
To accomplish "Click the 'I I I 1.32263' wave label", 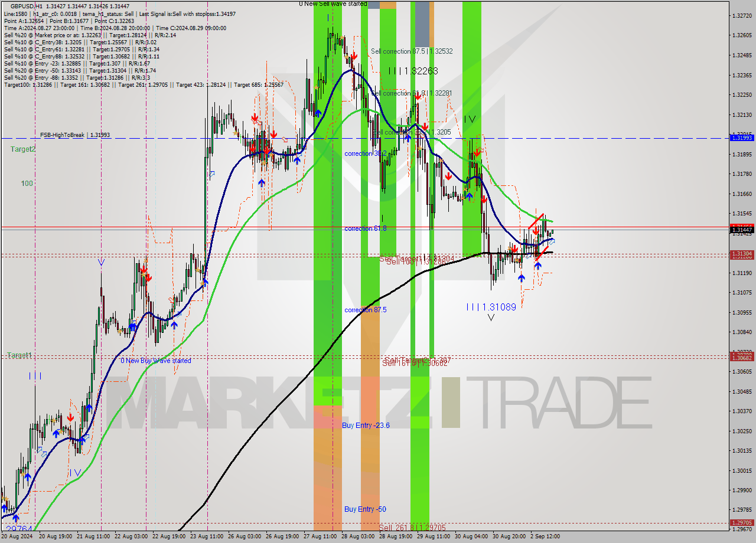I will 413,71.
